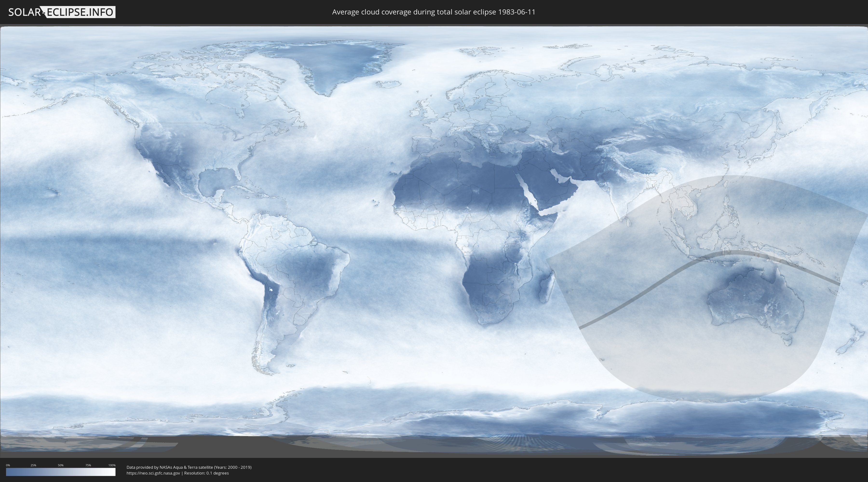Screen dimensions: 868x482
Task: Click the 0% label on legend
Action: coord(8,465)
